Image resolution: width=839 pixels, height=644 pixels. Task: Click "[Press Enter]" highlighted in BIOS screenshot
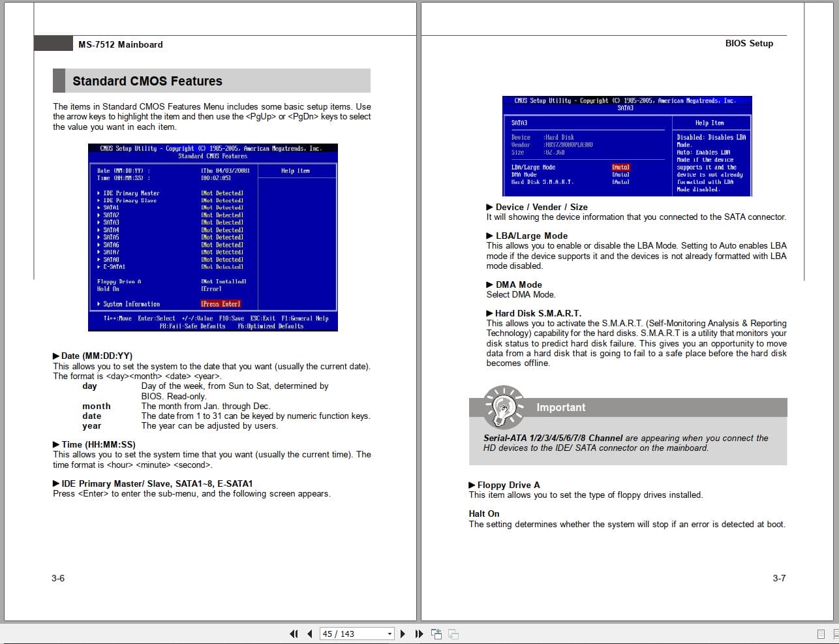(x=221, y=304)
